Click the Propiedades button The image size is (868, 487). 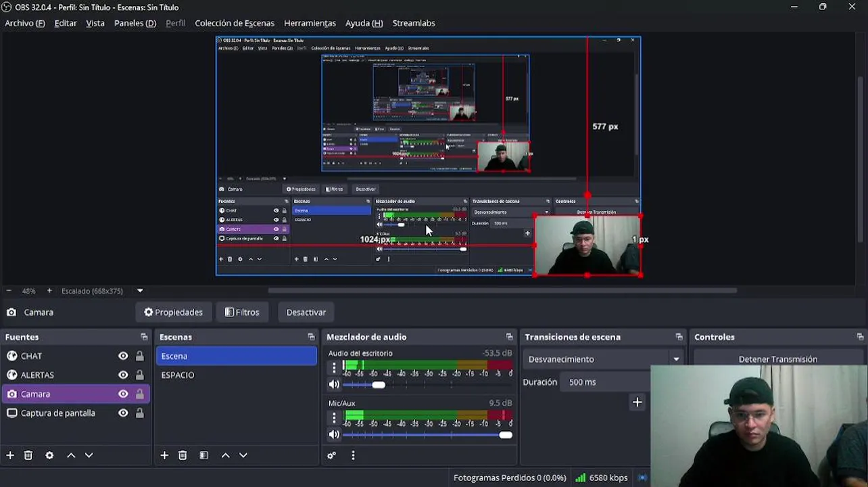[x=174, y=312]
